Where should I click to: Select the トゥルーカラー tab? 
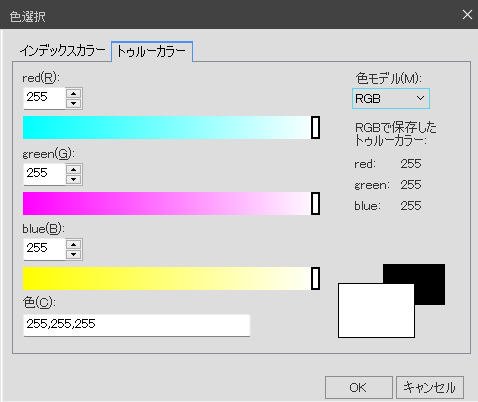click(x=152, y=51)
